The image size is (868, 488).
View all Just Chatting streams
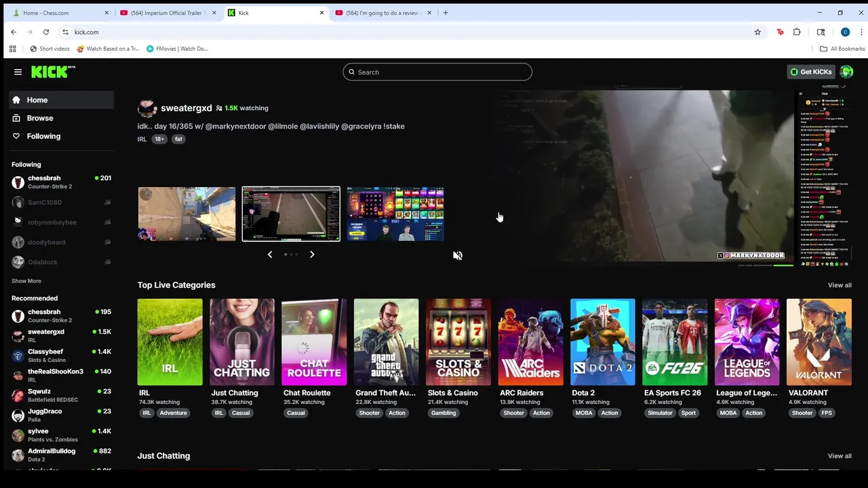pyautogui.click(x=840, y=456)
